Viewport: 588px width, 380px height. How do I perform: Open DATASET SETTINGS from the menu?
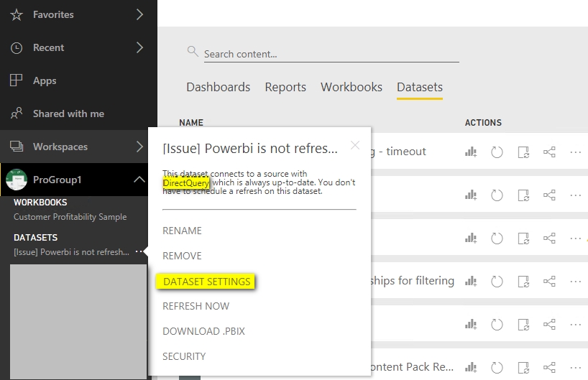206,282
